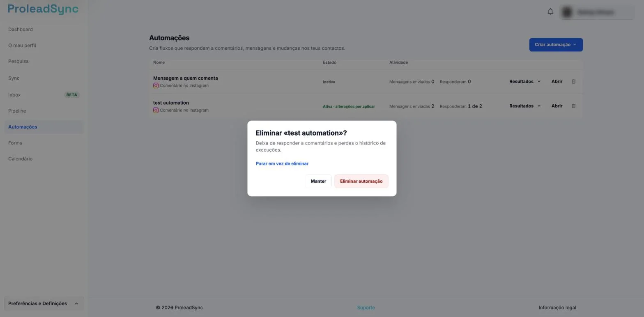Open Forms in the sidebar
Image resolution: width=644 pixels, height=317 pixels.
[15, 143]
